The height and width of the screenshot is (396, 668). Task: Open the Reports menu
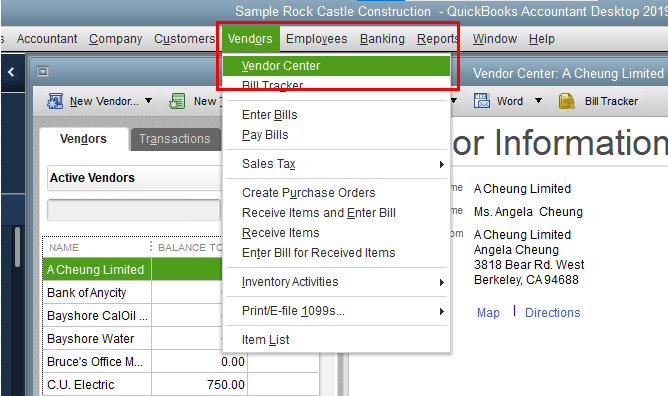coord(438,39)
